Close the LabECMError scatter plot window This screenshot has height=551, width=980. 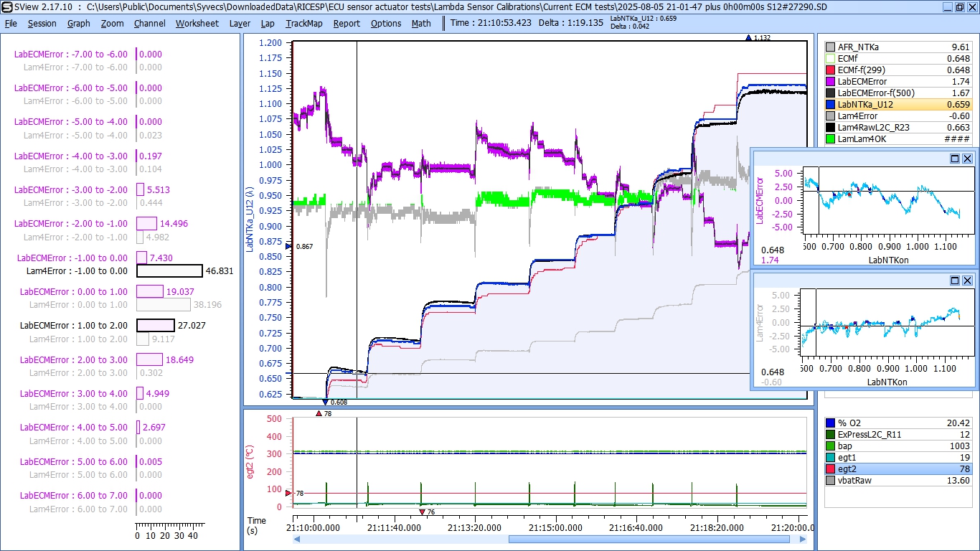point(967,159)
